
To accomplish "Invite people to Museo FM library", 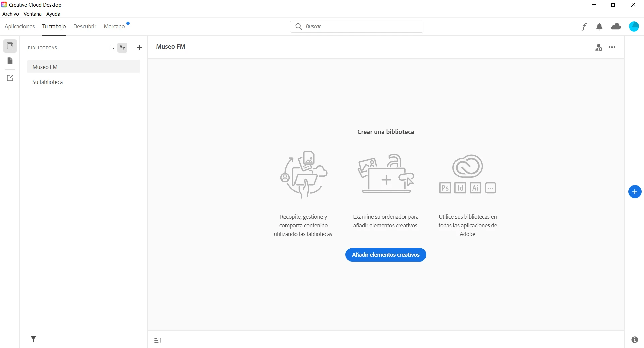I will click(x=599, y=47).
